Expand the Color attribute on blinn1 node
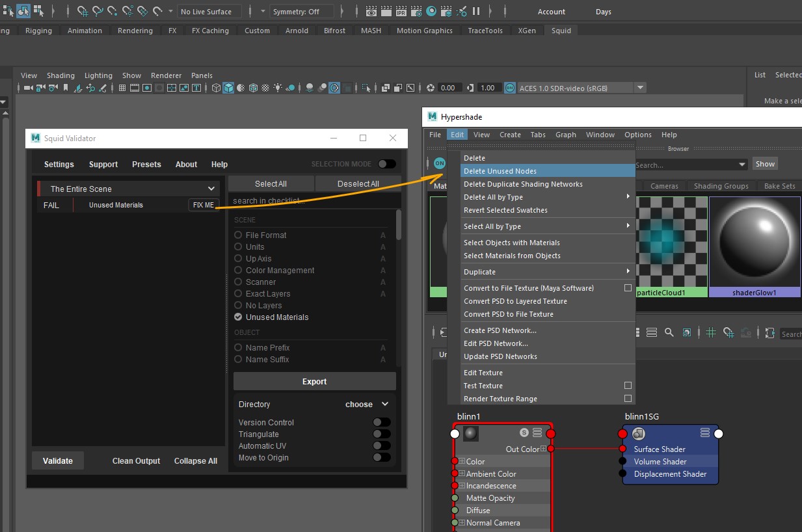 (x=462, y=462)
